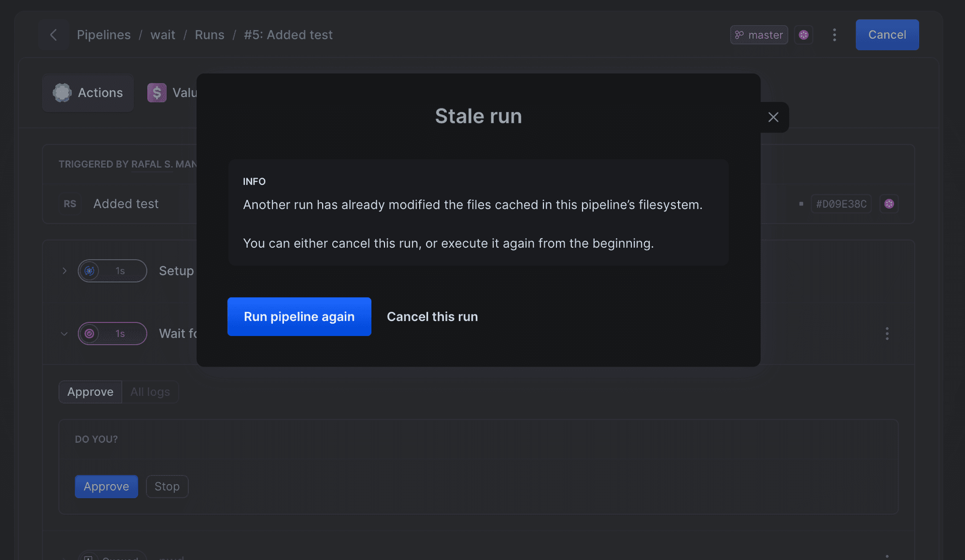This screenshot has width=965, height=560.
Task: Open the Actions tab
Action: [88, 93]
